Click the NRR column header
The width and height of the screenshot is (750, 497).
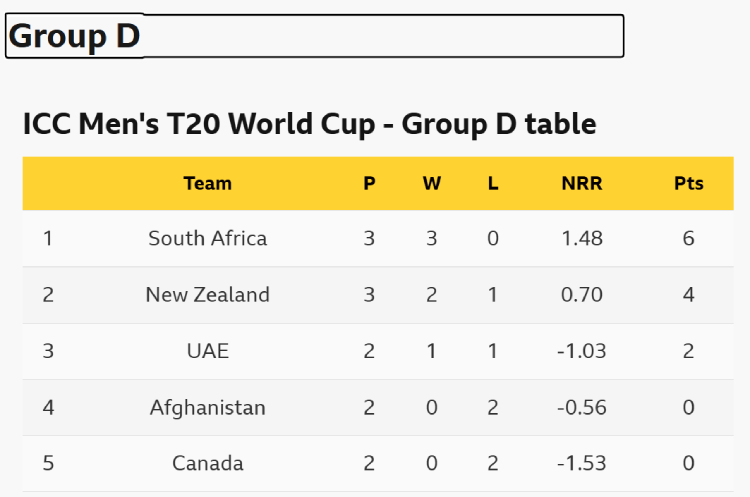click(582, 183)
